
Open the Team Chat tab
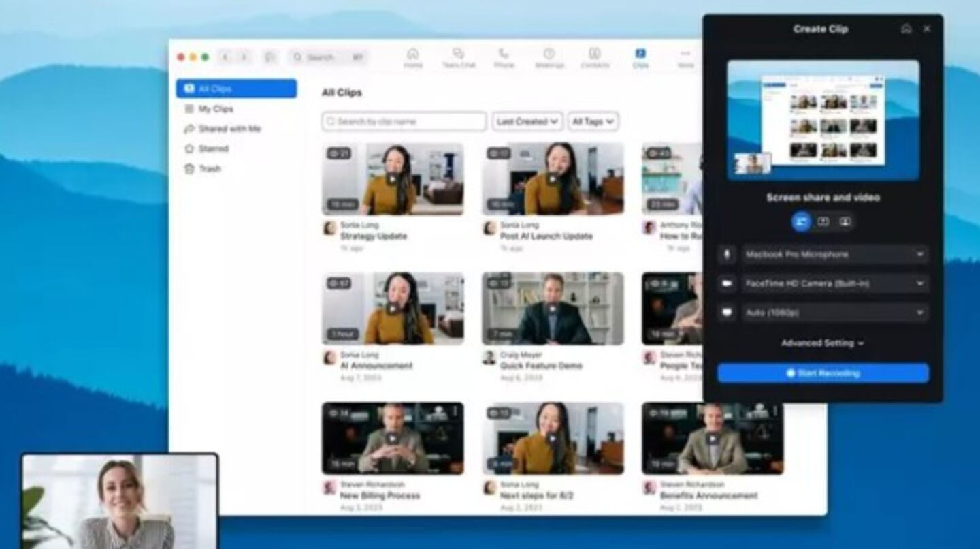[x=458, y=58]
